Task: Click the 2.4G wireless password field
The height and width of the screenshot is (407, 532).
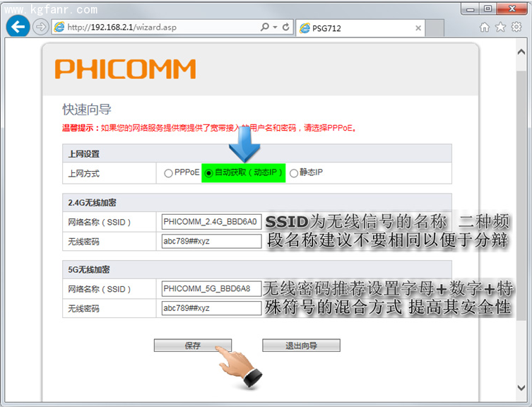Action: [211, 241]
